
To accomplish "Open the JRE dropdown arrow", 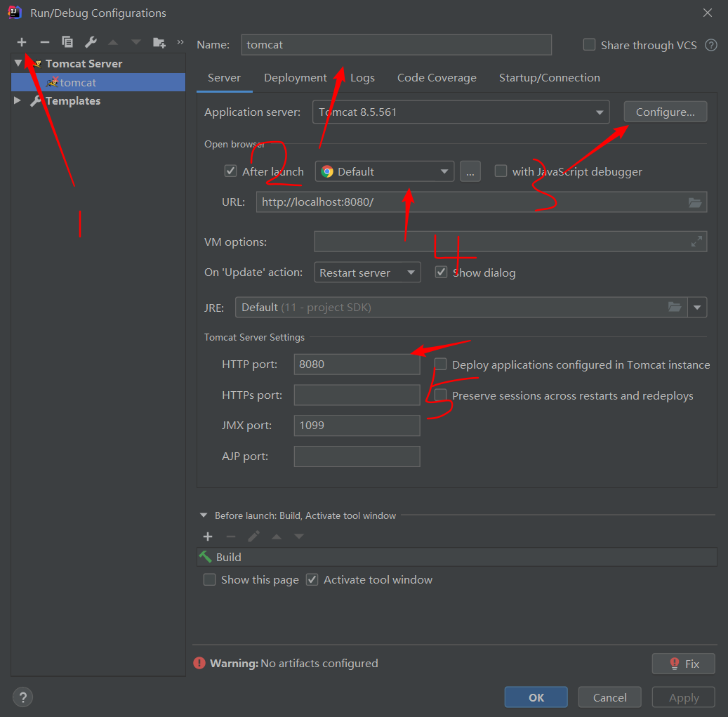I will pyautogui.click(x=697, y=308).
